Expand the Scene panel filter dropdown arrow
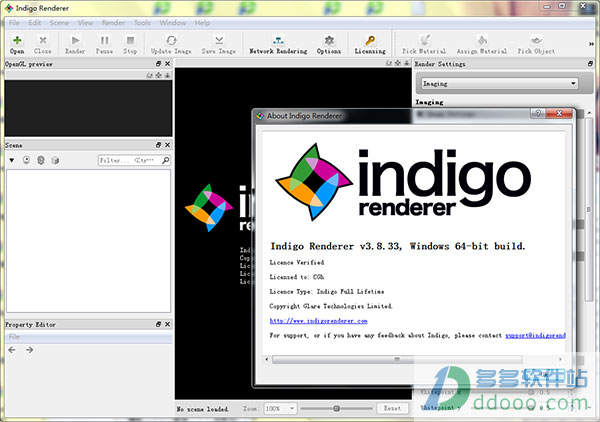600x422 pixels. click(12, 160)
